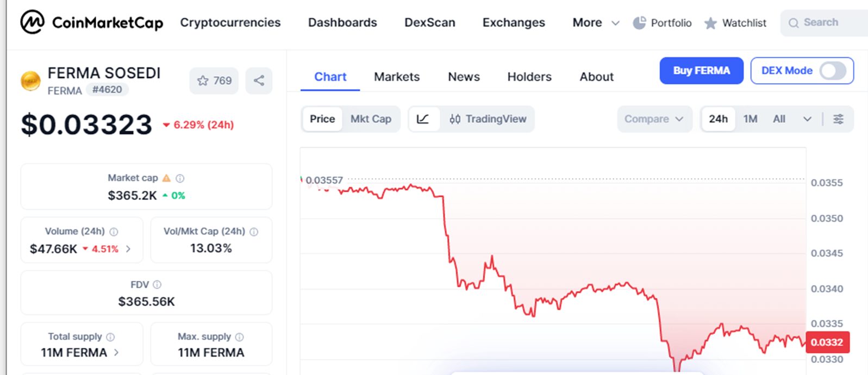Open chart settings sliders icon
Image resolution: width=868 pixels, height=375 pixels.
[838, 119]
